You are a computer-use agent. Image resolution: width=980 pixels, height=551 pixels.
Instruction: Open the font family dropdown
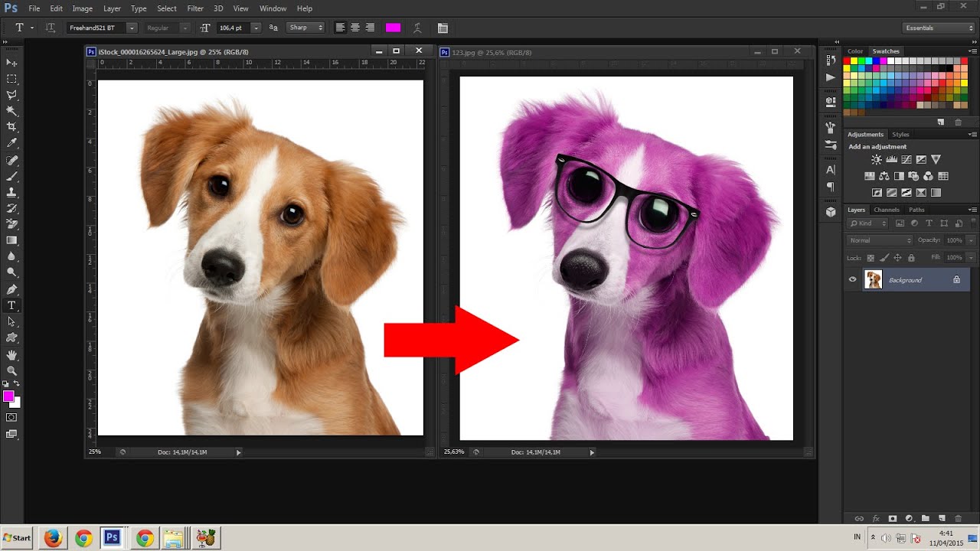point(132,28)
